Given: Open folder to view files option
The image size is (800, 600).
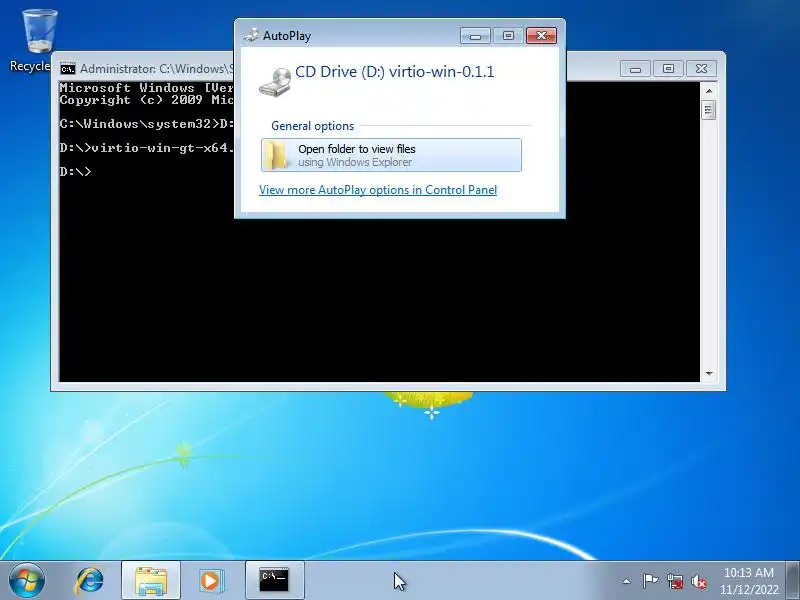Looking at the screenshot, I should click(x=391, y=155).
